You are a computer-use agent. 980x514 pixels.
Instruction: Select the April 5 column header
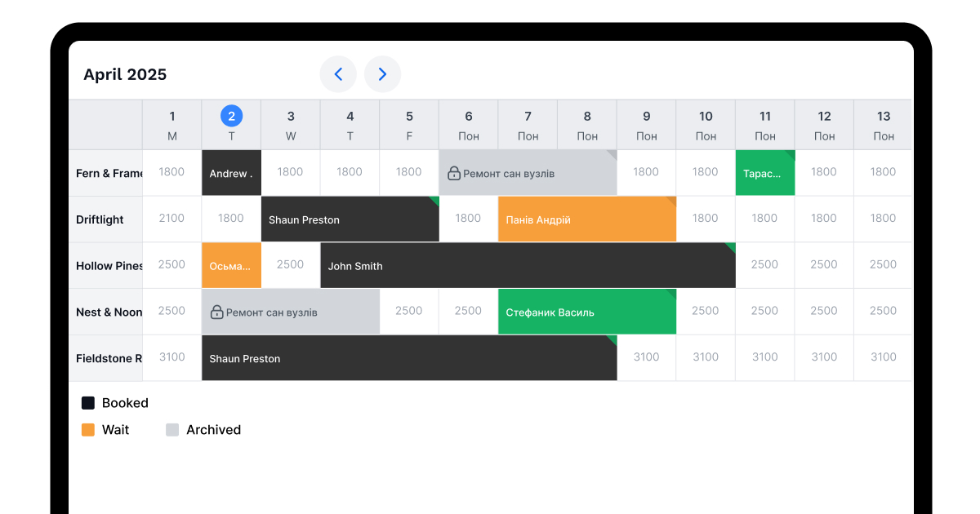[408, 124]
